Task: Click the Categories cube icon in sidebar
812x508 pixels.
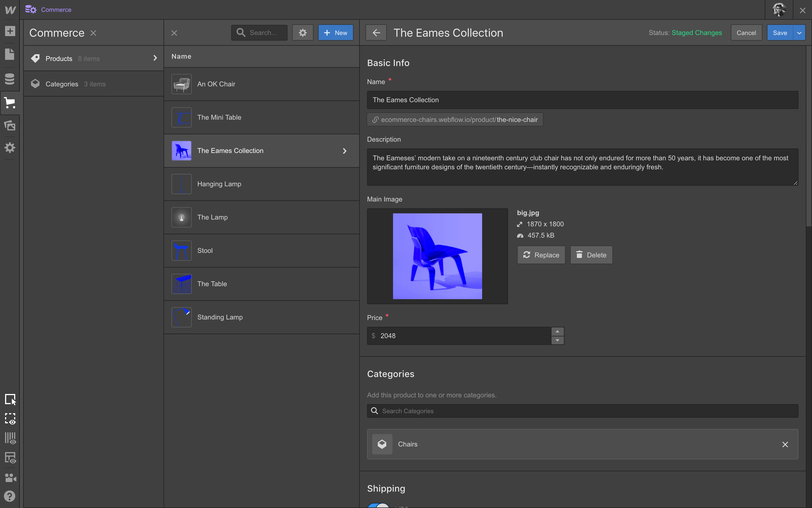Action: pyautogui.click(x=35, y=84)
